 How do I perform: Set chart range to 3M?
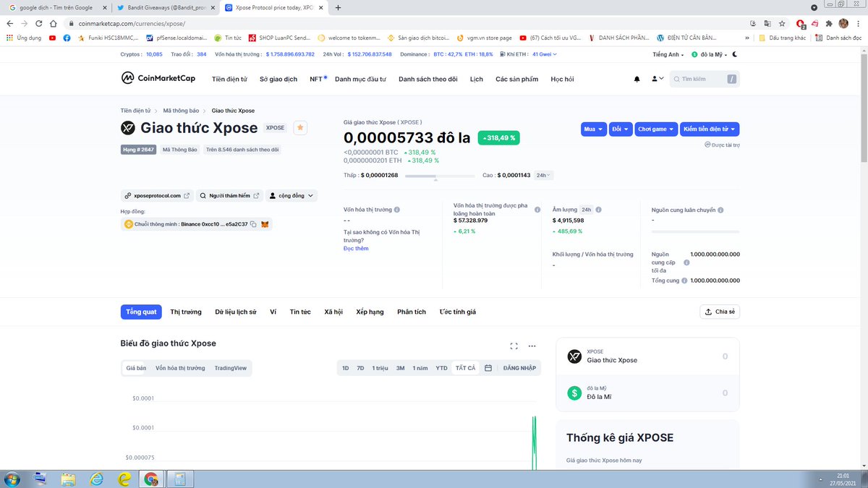[x=400, y=368]
